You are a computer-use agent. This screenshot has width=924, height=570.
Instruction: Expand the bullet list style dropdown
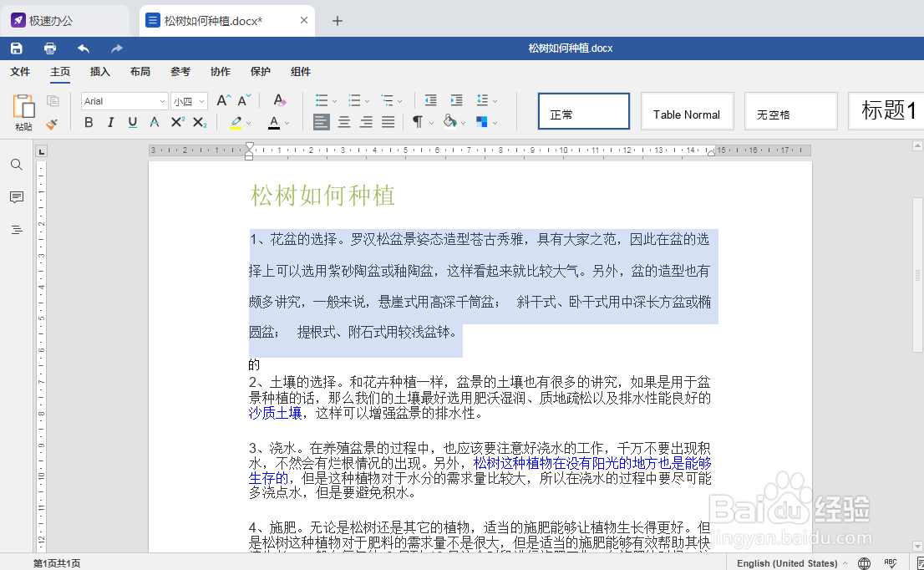pyautogui.click(x=335, y=101)
